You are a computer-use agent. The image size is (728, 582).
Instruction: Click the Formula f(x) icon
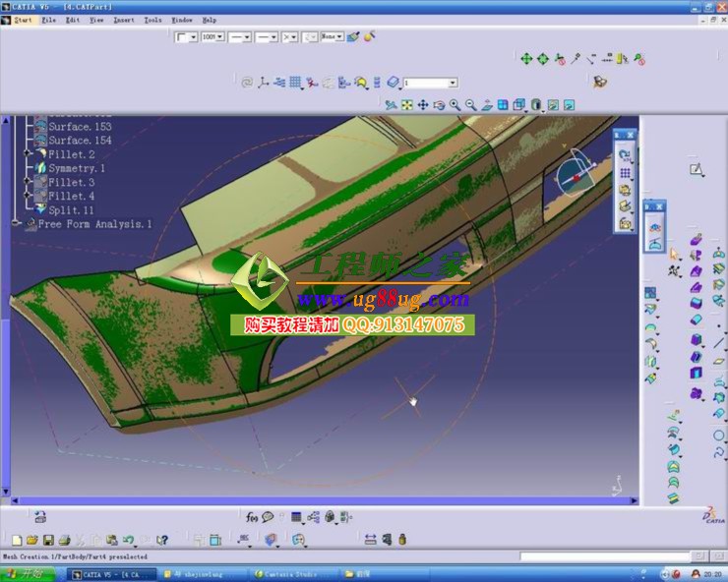point(252,516)
